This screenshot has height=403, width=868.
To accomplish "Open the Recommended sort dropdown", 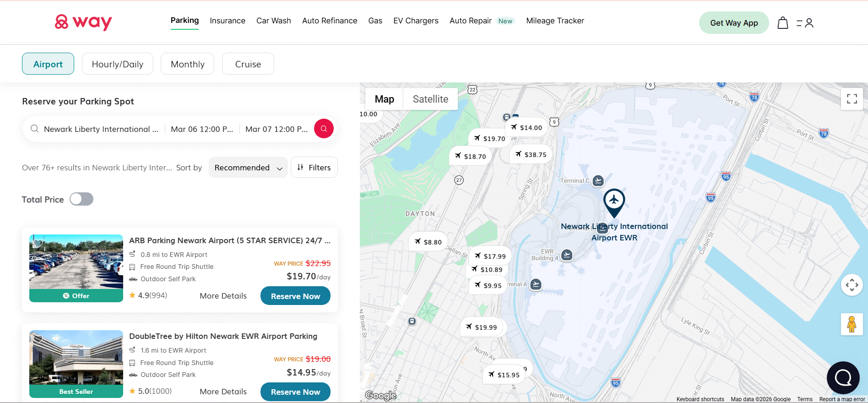I will tap(248, 168).
